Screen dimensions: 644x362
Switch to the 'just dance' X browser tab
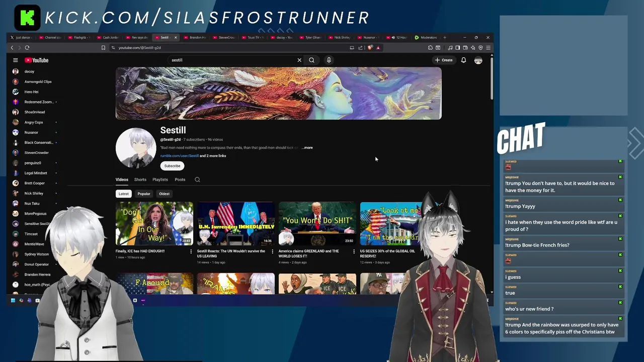(20, 37)
